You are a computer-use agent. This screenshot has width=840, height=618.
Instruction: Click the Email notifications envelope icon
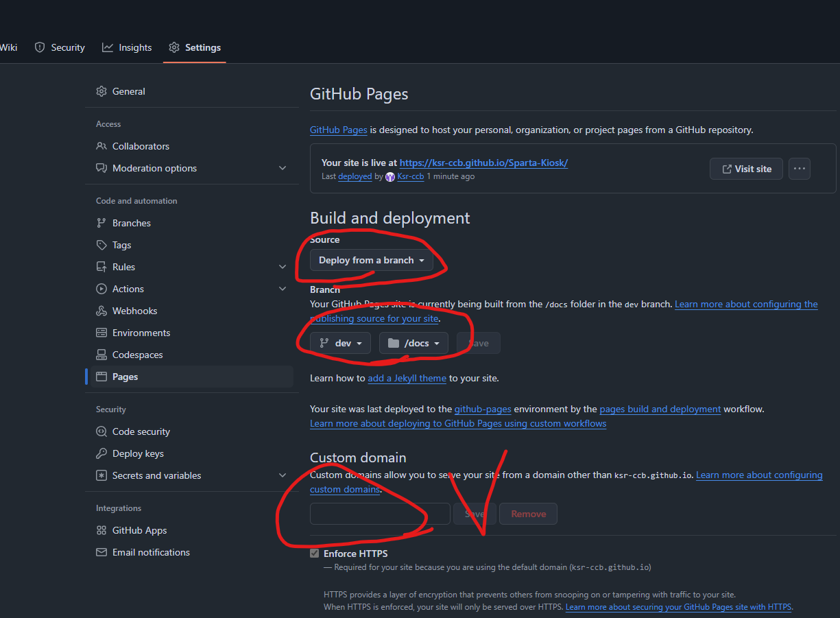point(101,552)
